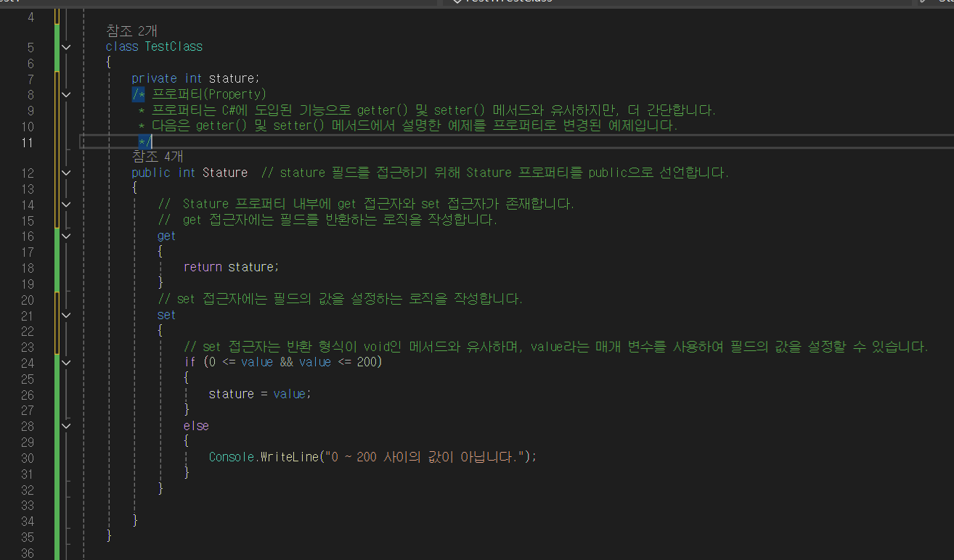The width and height of the screenshot is (954, 560).
Task: Click the highlighted */ comment terminator
Action: pyautogui.click(x=144, y=141)
